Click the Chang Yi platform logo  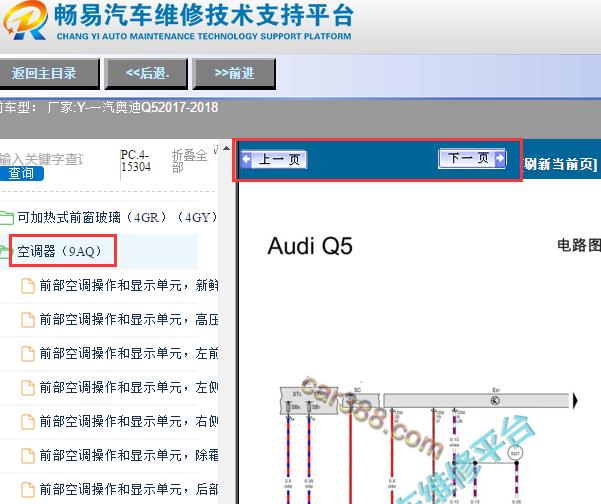coord(25,20)
